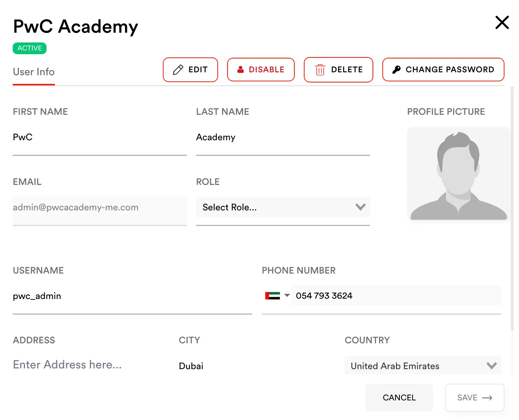The width and height of the screenshot is (519, 420).
Task: Click the dialog's vertical scrollbar
Action: 512,208
